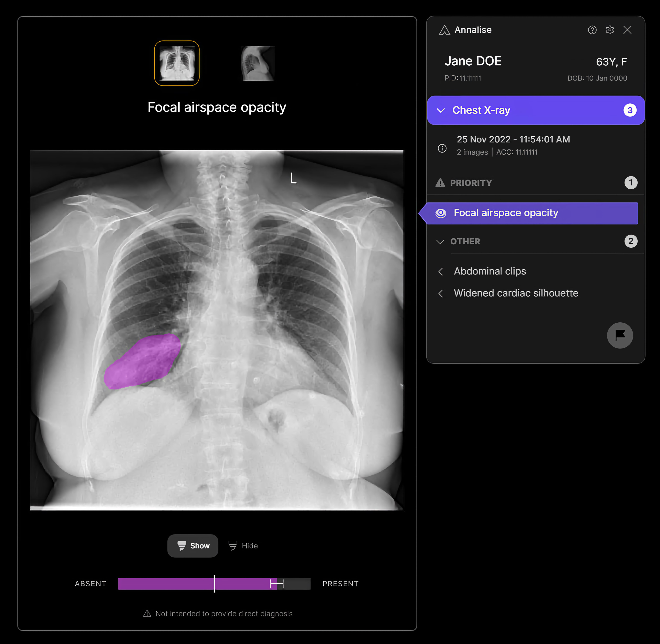Open the help question mark icon
The height and width of the screenshot is (644, 660).
click(x=592, y=30)
